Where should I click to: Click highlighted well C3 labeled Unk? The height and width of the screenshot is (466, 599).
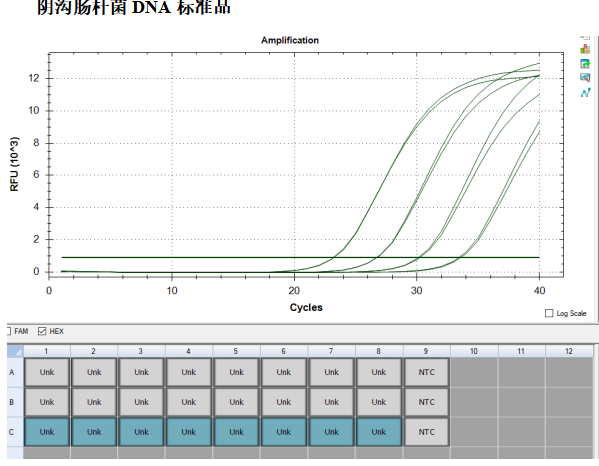click(x=141, y=432)
